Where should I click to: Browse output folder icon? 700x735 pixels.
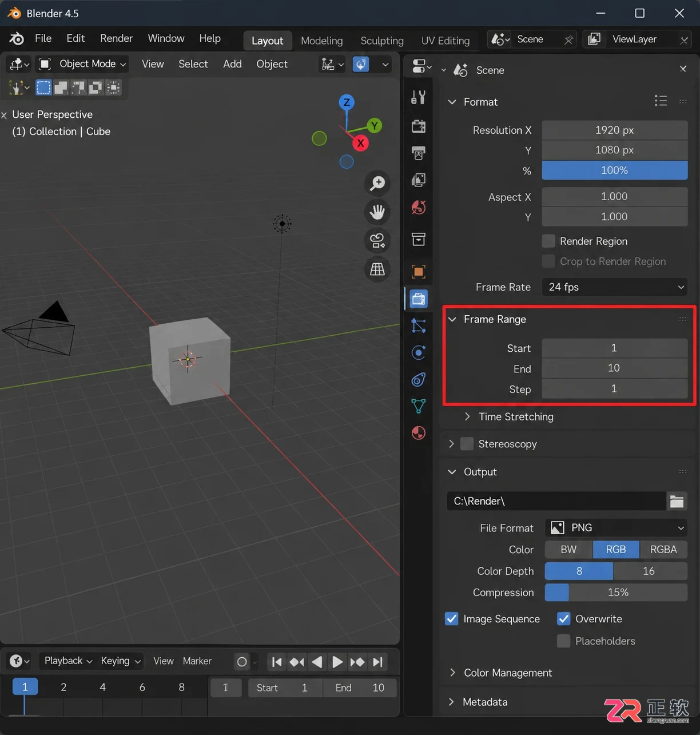677,501
